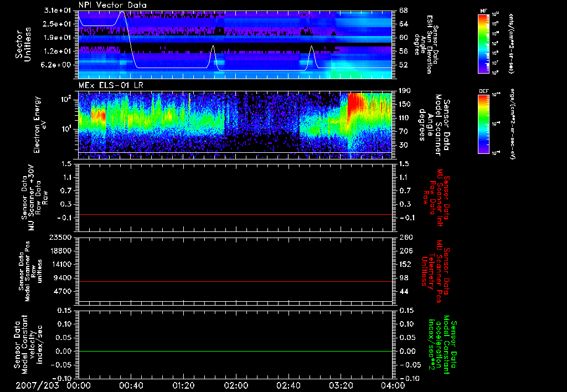Click the 98 telemetry tick label

tap(404, 278)
